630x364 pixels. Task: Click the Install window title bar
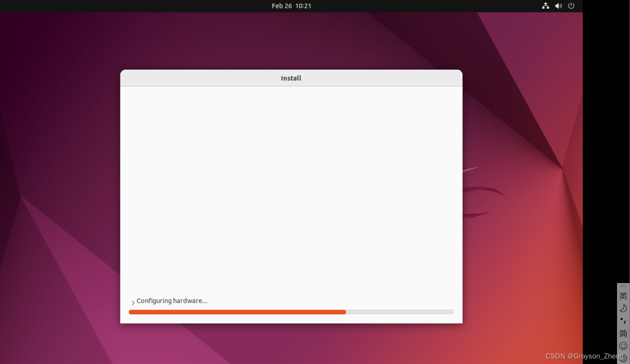[x=291, y=78]
